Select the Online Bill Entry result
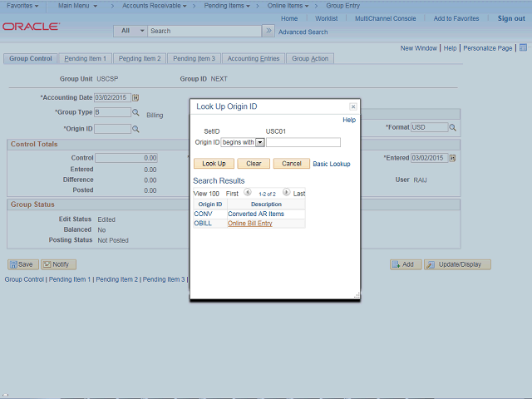This screenshot has width=532, height=399. [x=250, y=223]
